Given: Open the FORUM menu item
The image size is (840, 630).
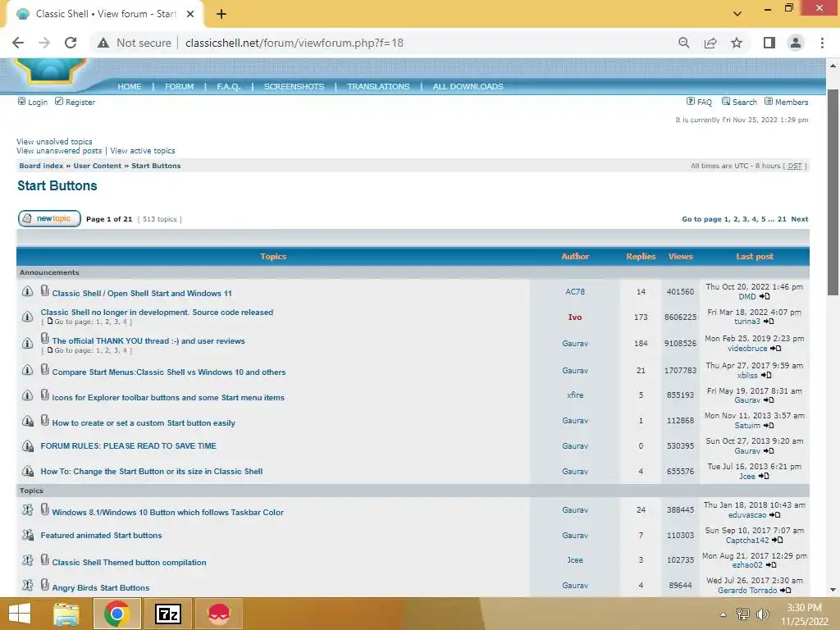Looking at the screenshot, I should 179,86.
